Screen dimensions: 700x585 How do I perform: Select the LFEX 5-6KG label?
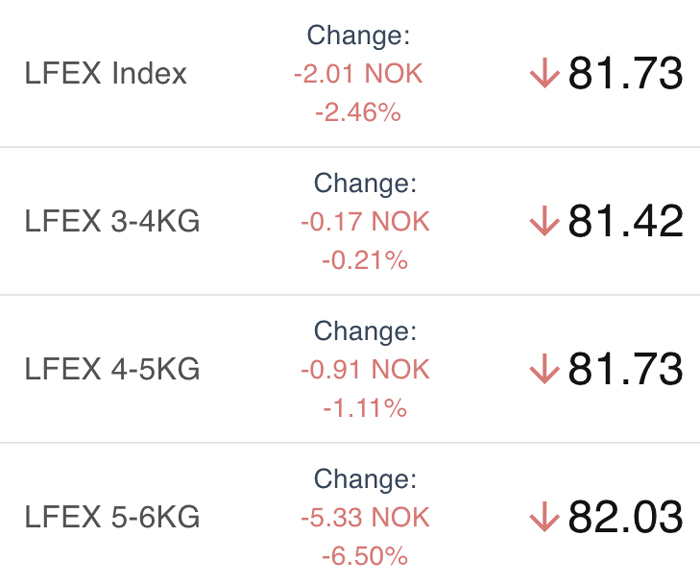(x=112, y=517)
